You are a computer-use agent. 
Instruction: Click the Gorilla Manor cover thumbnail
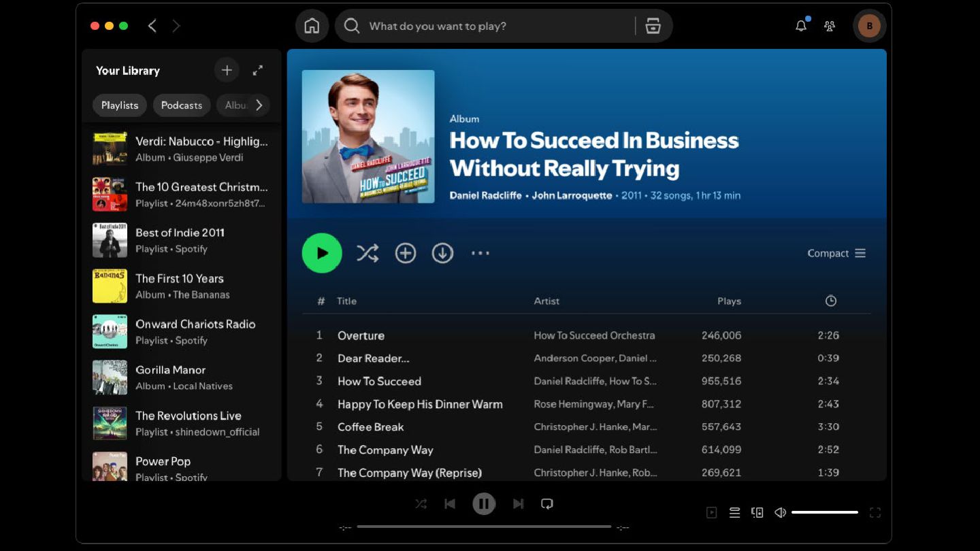click(x=110, y=378)
